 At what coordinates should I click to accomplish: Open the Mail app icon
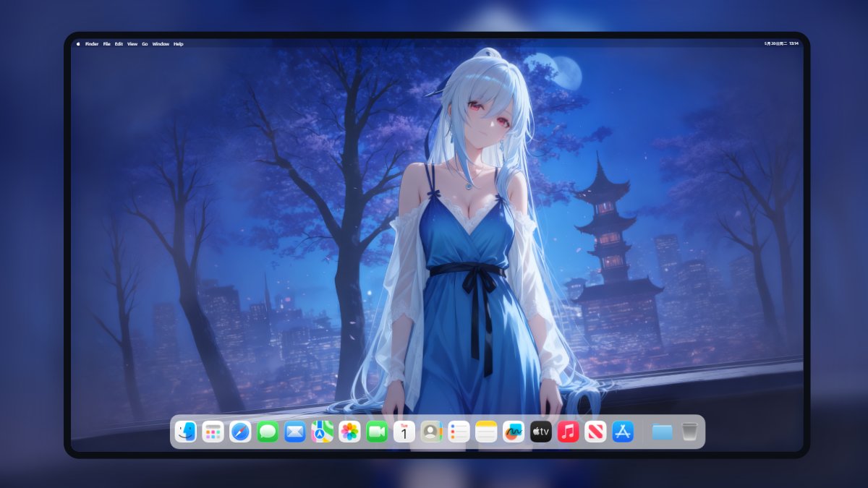pyautogui.click(x=295, y=432)
